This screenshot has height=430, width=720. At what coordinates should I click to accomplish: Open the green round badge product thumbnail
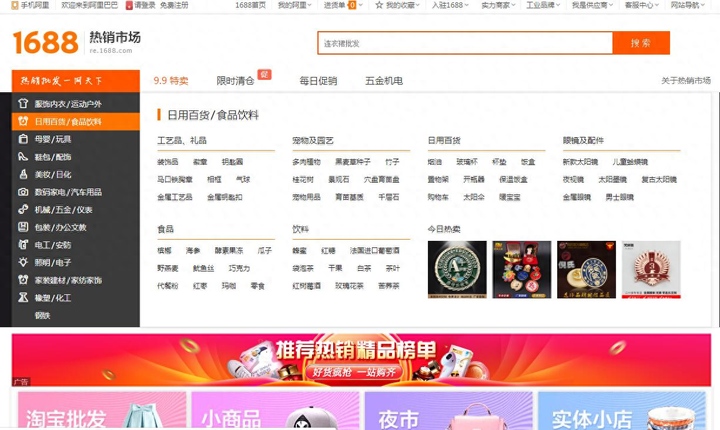[457, 269]
